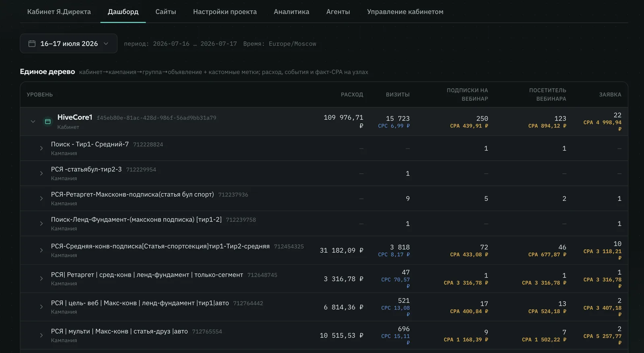
Task: Select the Агенты tab
Action: [x=338, y=12]
